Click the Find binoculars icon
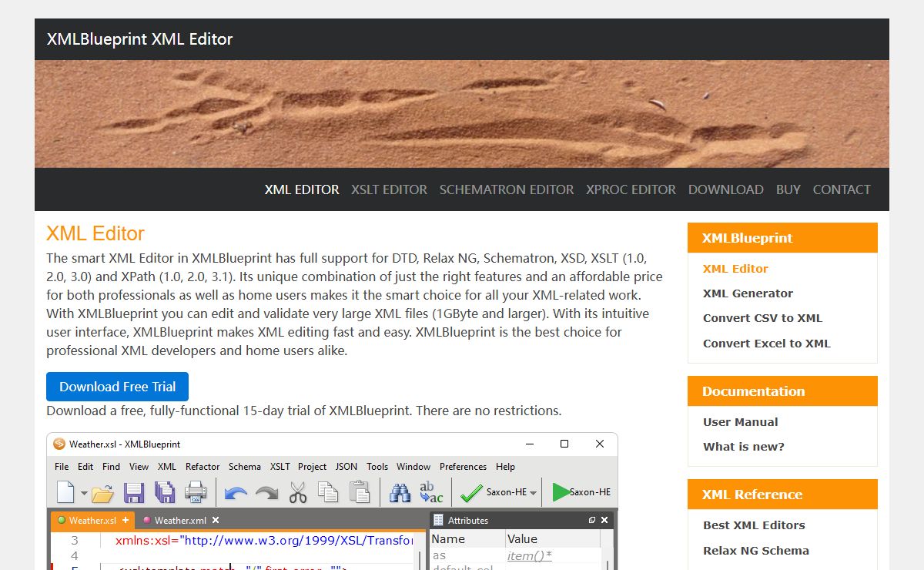 click(400, 492)
